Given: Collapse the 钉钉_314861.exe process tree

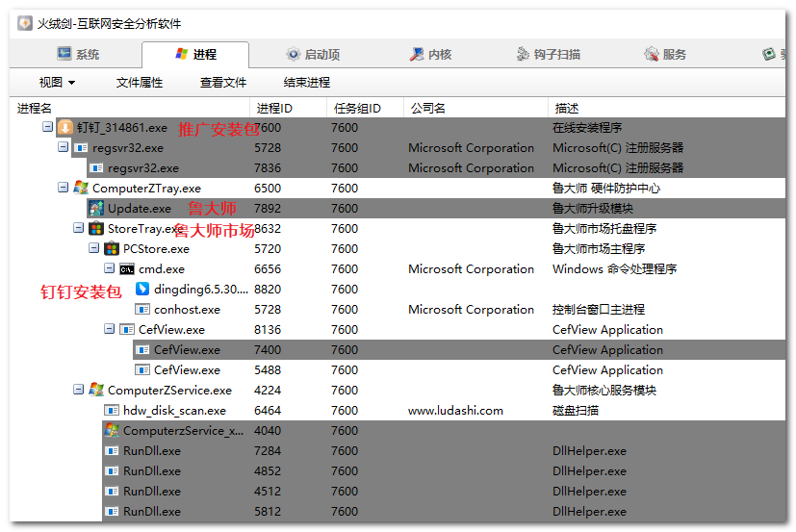Looking at the screenshot, I should point(48,126).
